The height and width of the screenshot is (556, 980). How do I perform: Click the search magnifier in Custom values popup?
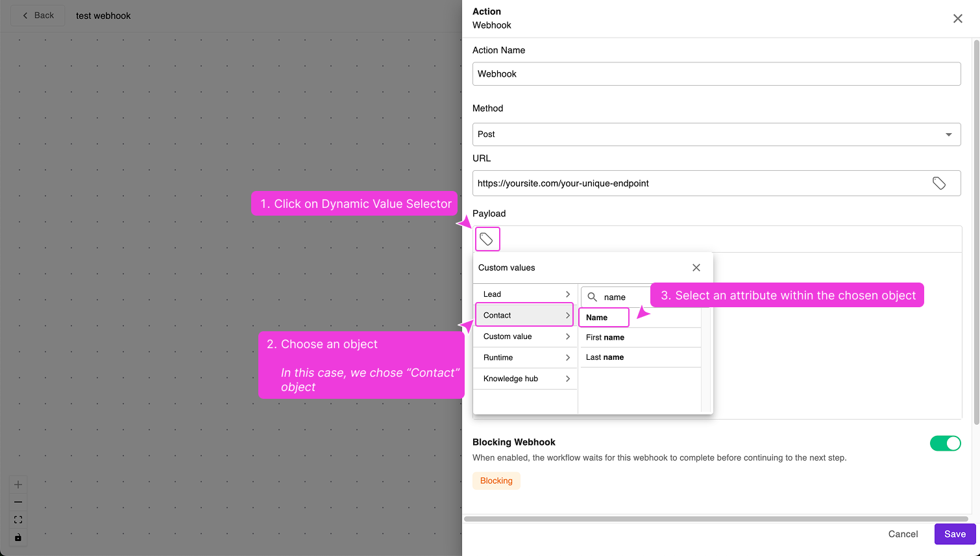click(592, 297)
